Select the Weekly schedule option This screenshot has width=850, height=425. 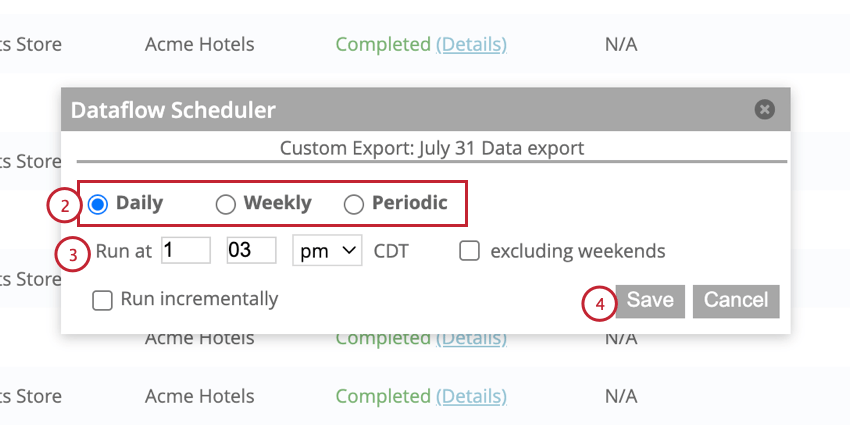pos(226,204)
